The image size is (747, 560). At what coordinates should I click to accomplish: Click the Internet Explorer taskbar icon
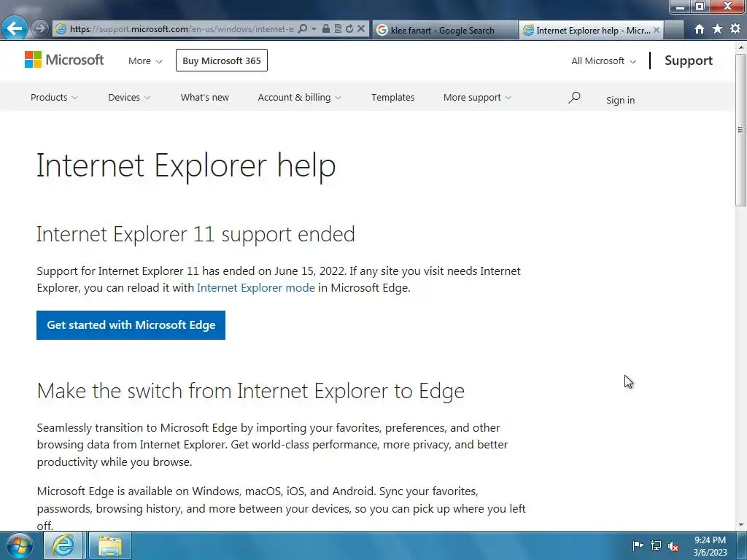coord(63,545)
